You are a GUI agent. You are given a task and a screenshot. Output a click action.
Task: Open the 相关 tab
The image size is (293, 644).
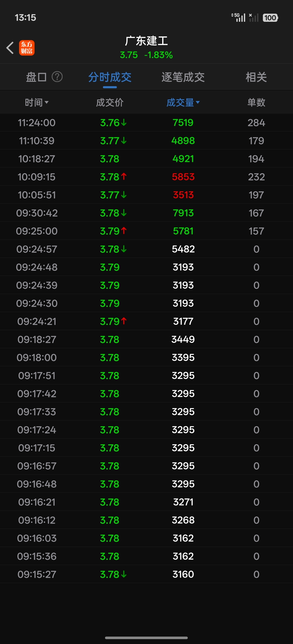(256, 77)
